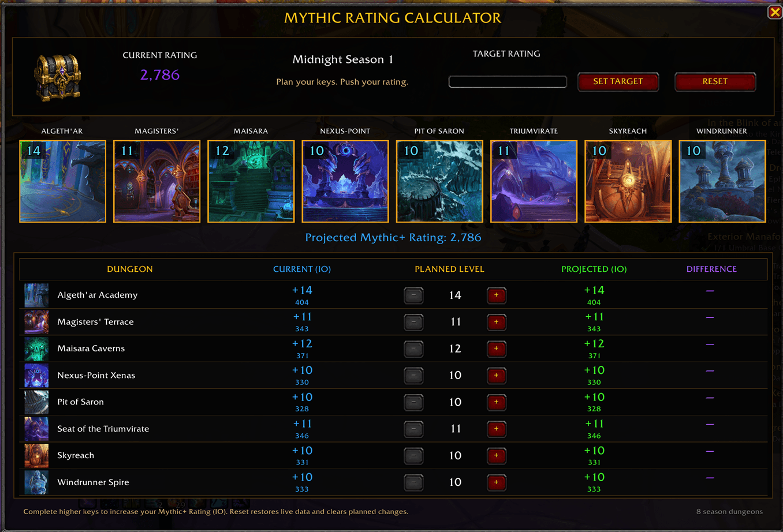
Task: Click the Algeth'ar Academy dungeon name
Action: point(98,295)
